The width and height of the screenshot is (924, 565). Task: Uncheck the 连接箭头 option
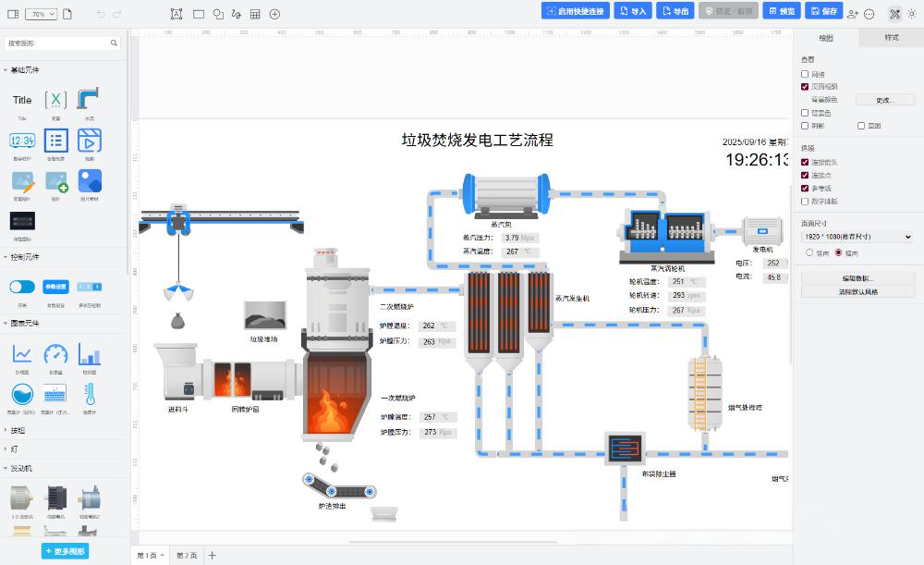805,162
